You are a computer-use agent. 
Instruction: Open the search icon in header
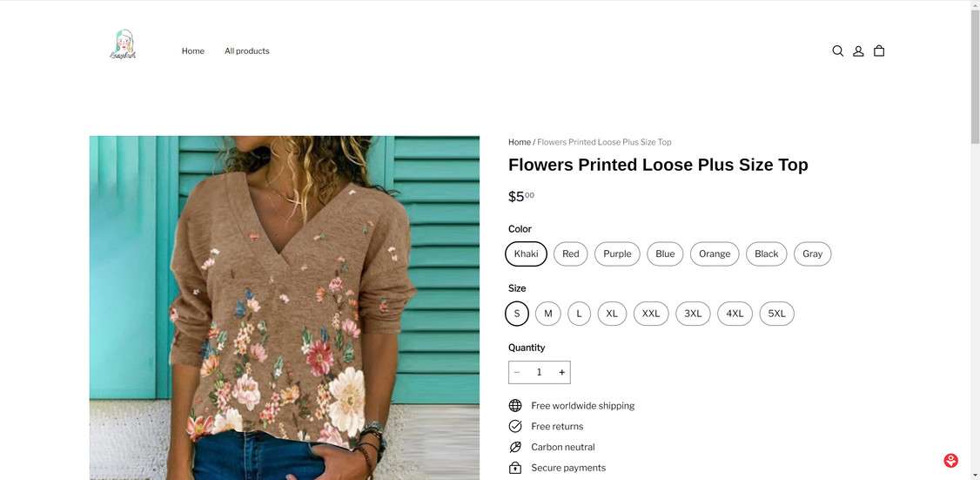[837, 51]
